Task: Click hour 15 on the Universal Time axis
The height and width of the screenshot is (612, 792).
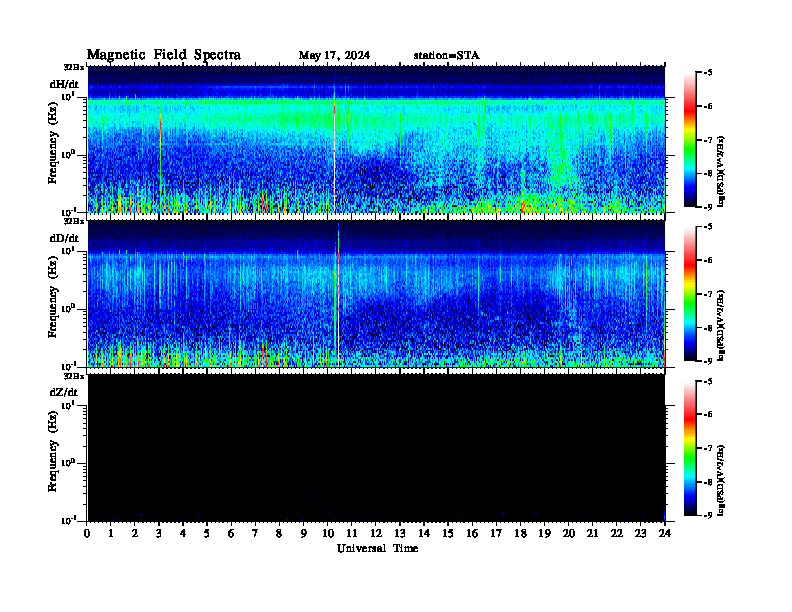Action: [448, 534]
